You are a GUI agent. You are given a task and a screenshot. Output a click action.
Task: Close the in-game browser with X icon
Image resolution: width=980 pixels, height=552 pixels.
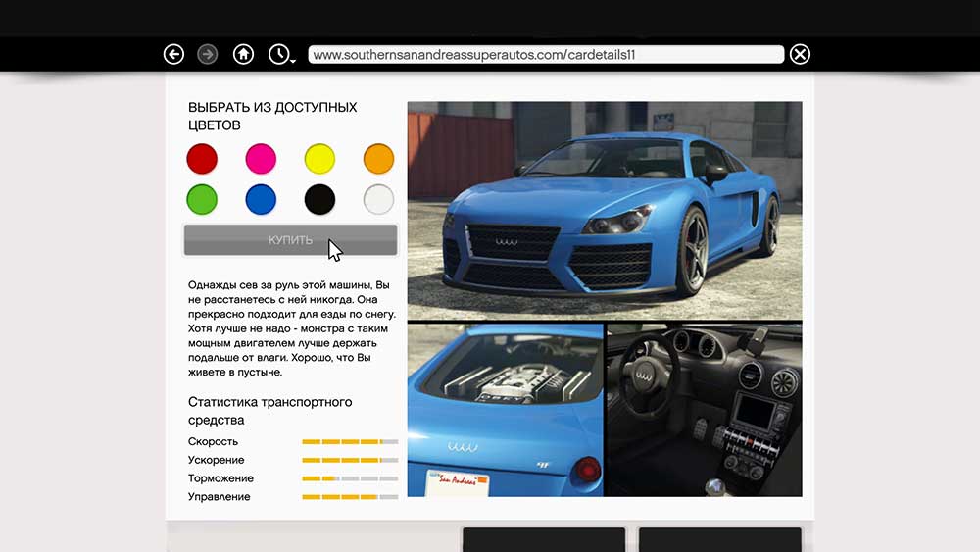(800, 54)
